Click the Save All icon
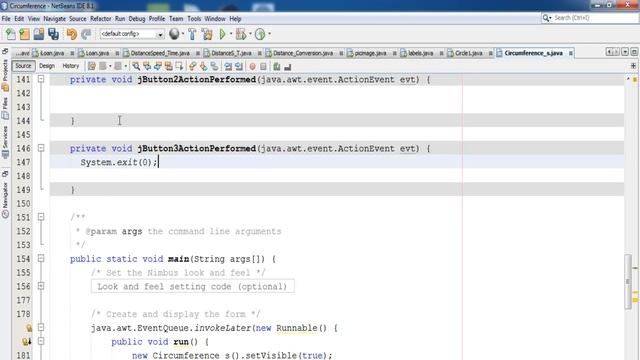Screen dimensions: 640x360 pos(53,34)
